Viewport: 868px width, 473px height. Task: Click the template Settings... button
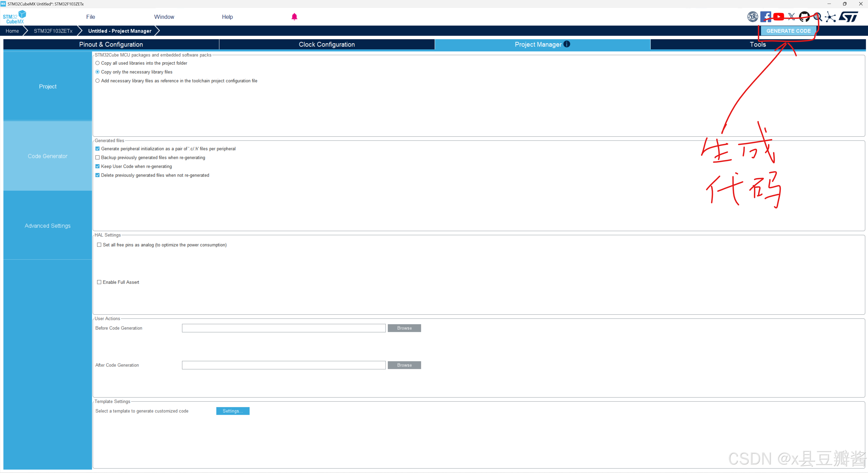232,411
